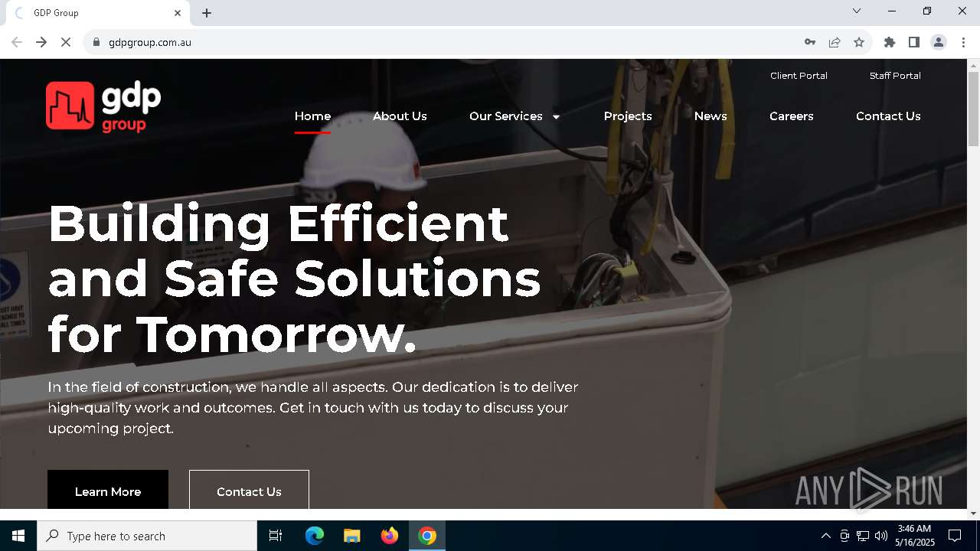Switch to Chrome taskbar icon
Screen dimensions: 980x551
pyautogui.click(x=427, y=536)
